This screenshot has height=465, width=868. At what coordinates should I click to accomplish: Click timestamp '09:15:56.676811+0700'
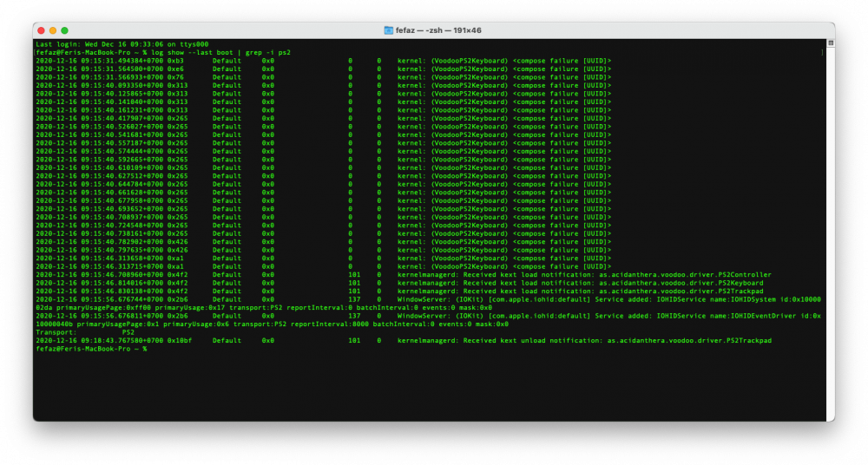[x=122, y=316]
